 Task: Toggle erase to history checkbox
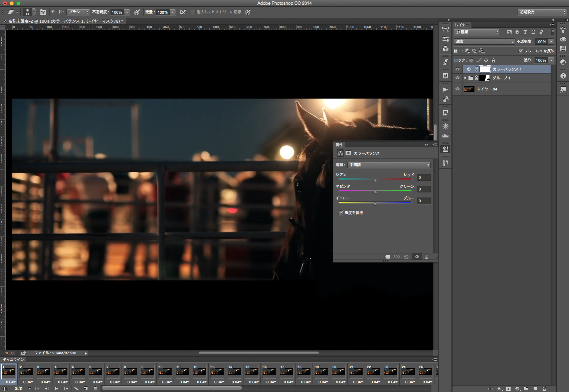coord(193,12)
